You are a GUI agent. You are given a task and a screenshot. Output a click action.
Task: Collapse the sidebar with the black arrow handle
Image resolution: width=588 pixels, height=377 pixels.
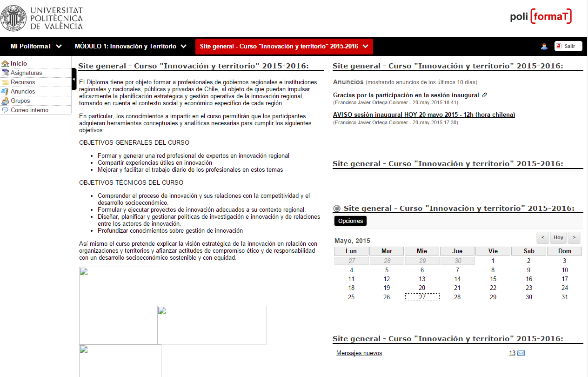point(74,79)
